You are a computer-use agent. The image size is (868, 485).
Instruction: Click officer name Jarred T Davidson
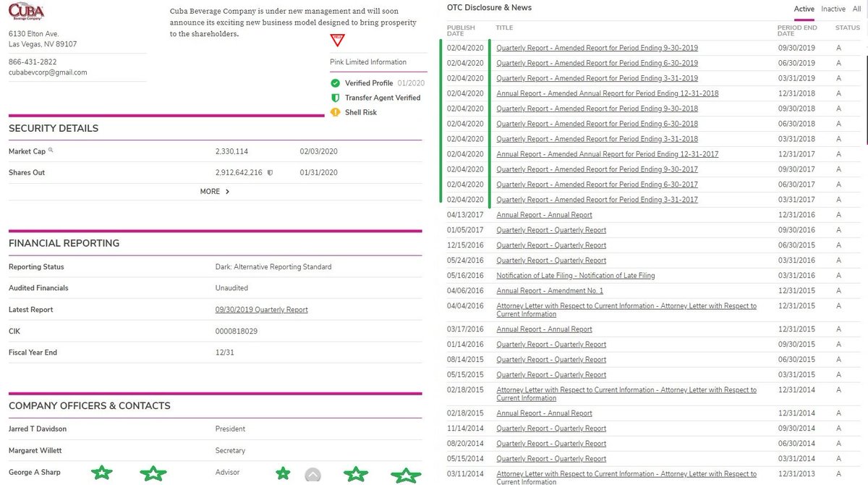[x=38, y=429]
